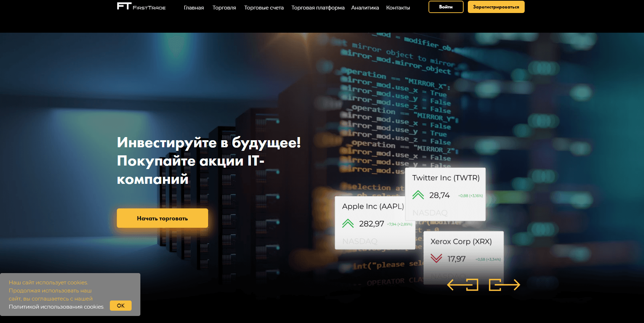Open the cookies policy link
The height and width of the screenshot is (323, 644).
pyautogui.click(x=56, y=306)
